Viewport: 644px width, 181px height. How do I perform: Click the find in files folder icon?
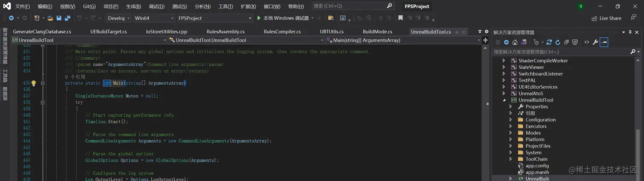point(331,18)
